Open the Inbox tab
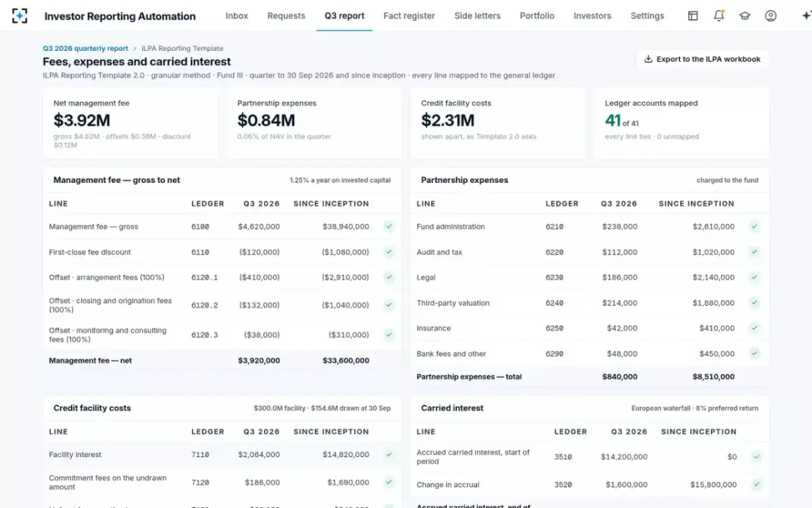812x508 pixels. [237, 16]
